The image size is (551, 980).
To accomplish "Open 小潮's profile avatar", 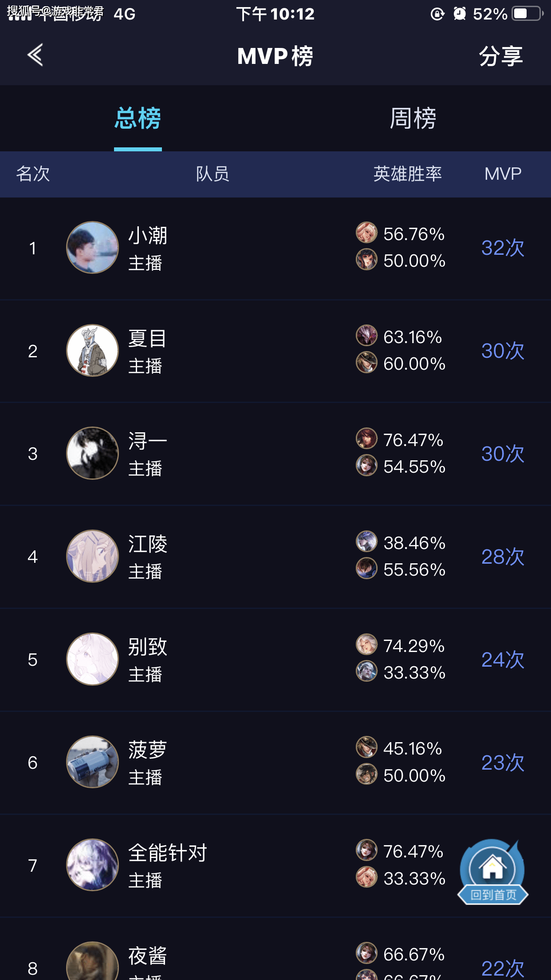I will tap(92, 247).
